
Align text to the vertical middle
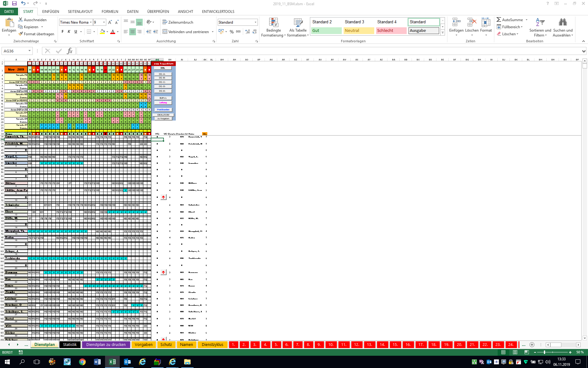pyautogui.click(x=133, y=22)
